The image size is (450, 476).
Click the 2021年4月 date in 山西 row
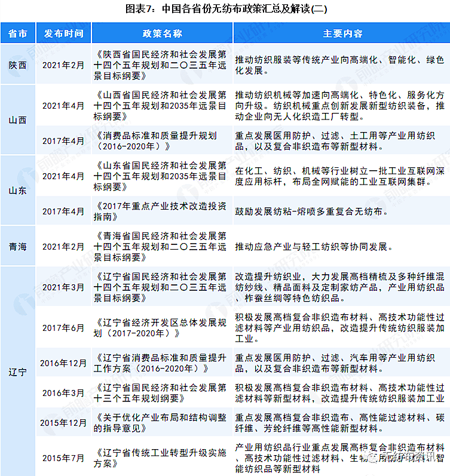(63, 106)
